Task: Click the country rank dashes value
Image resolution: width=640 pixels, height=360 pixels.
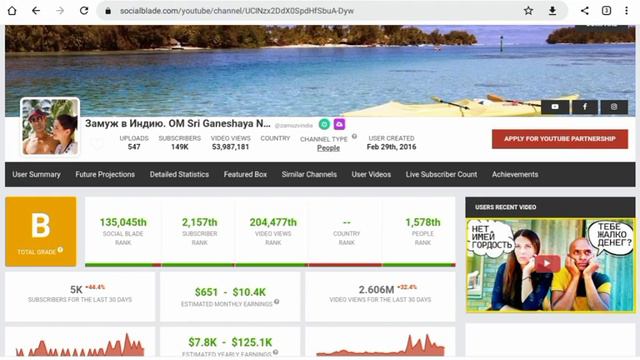Action: coord(347,222)
